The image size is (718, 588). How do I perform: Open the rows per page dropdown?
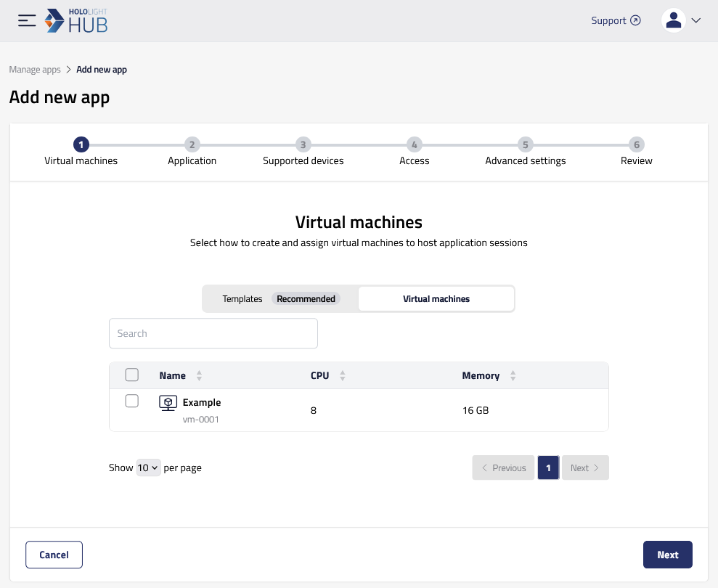pos(148,467)
